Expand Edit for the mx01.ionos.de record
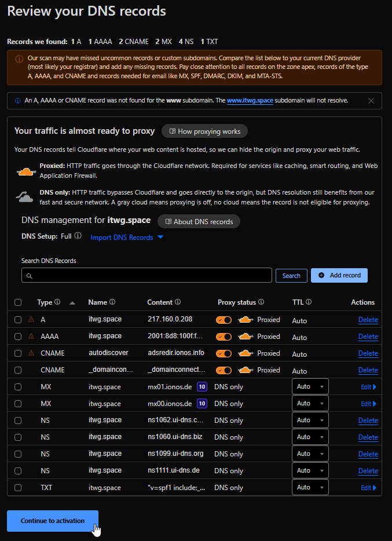 369,387
